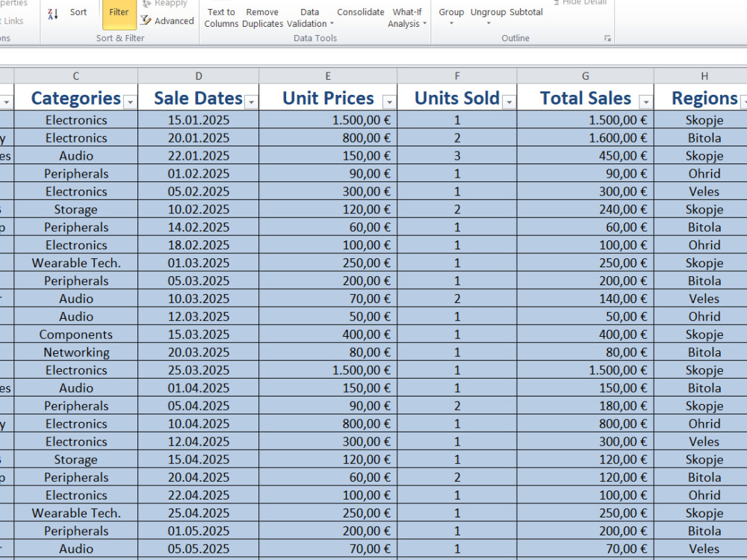Select the Unit Prices cell 400,00 €
747x560 pixels.
328,335
